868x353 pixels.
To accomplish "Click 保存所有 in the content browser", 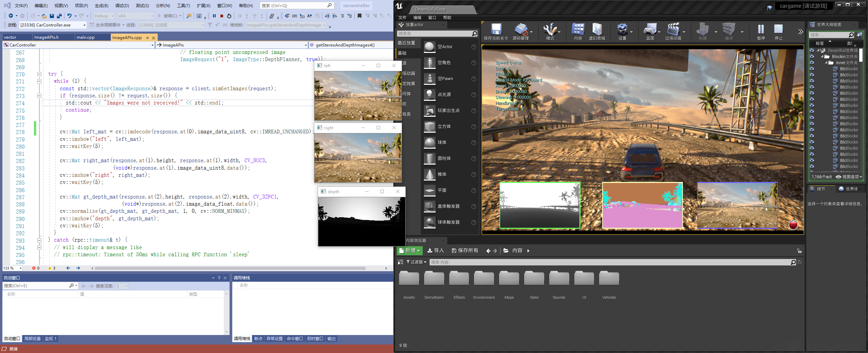I will 465,250.
